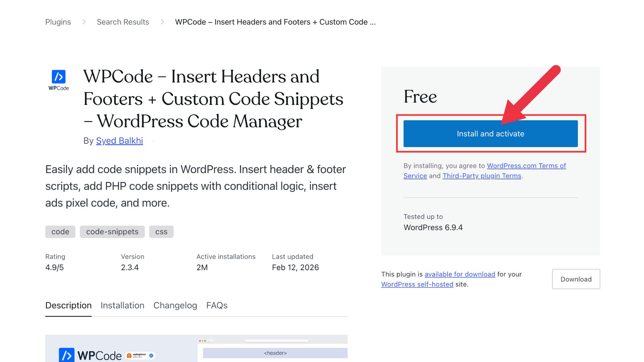Click version number 2.3.4

click(x=129, y=267)
